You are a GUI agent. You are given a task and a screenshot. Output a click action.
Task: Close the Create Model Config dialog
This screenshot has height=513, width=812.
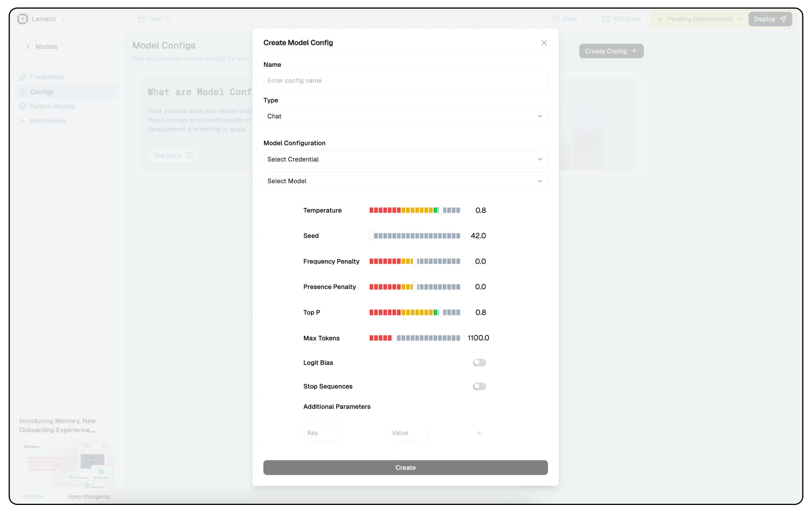pos(544,43)
